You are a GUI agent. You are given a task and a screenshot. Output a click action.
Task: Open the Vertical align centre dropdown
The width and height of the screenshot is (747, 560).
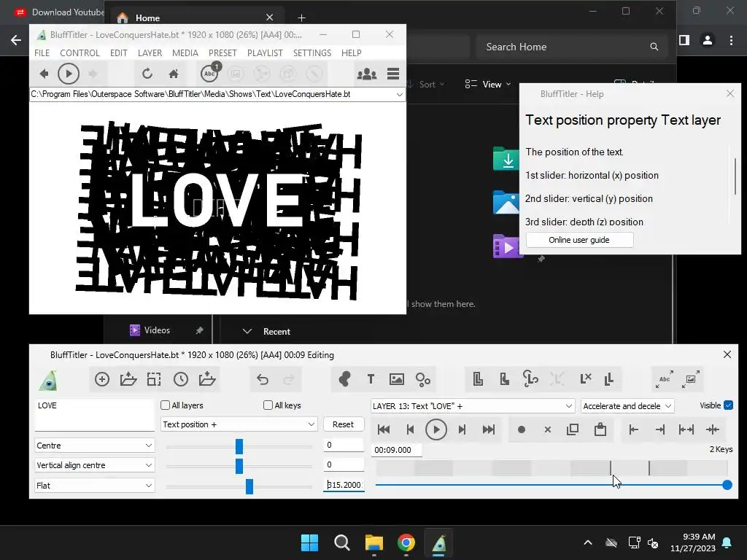tap(94, 465)
